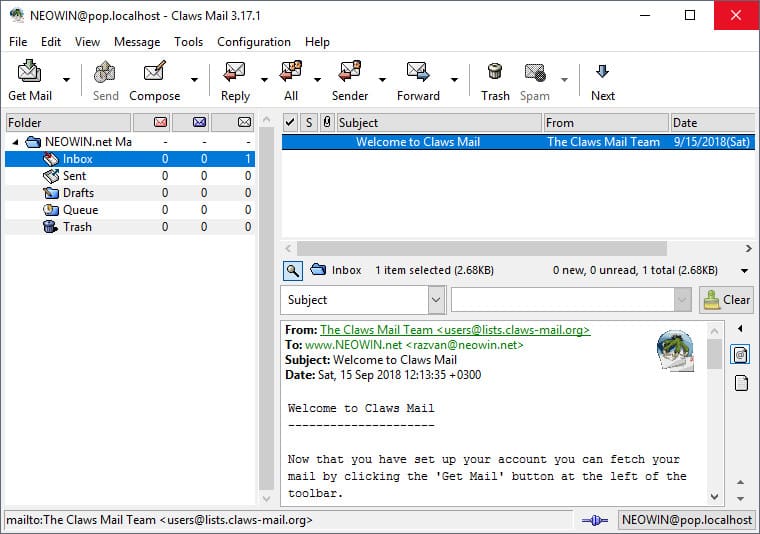Reply to All recipients
The height and width of the screenshot is (534, 760).
(291, 72)
